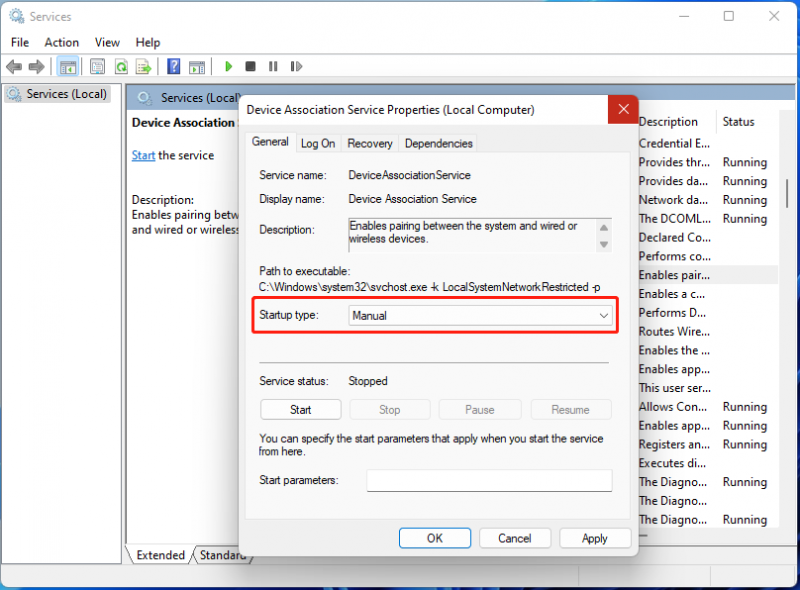The image size is (800, 590).
Task: Toggle the Show/Hide Console Tree icon
Action: [68, 66]
